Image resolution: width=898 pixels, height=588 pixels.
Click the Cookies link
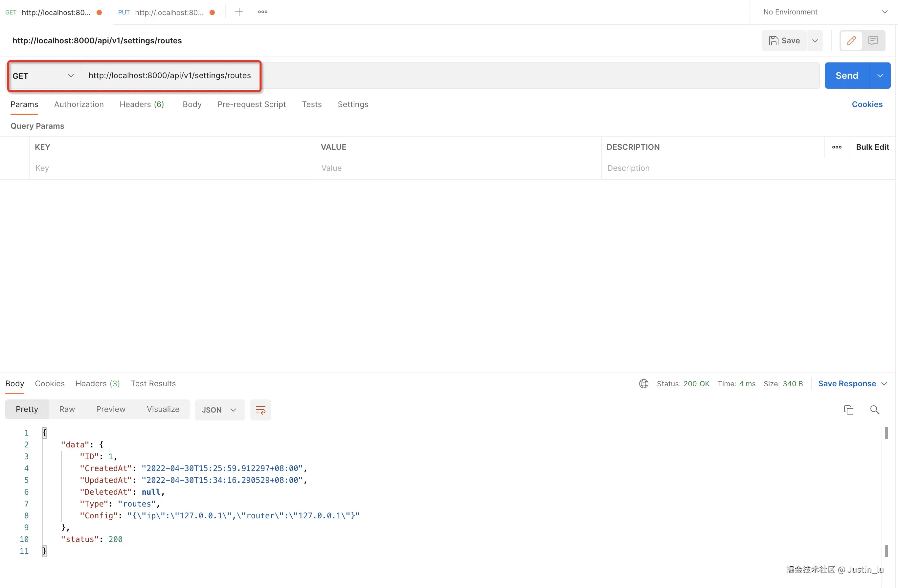click(867, 104)
